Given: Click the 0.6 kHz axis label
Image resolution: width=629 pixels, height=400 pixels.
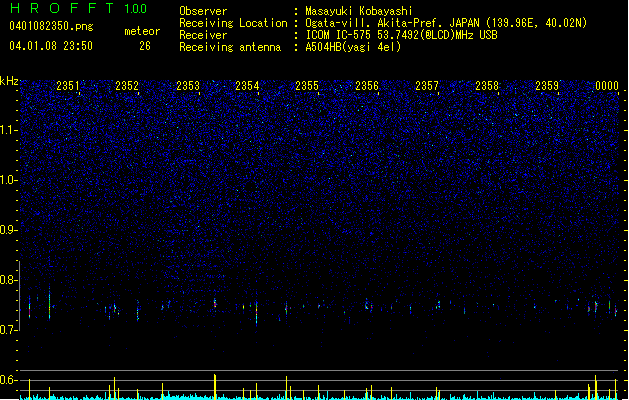Looking at the screenshot, I should coord(8,380).
